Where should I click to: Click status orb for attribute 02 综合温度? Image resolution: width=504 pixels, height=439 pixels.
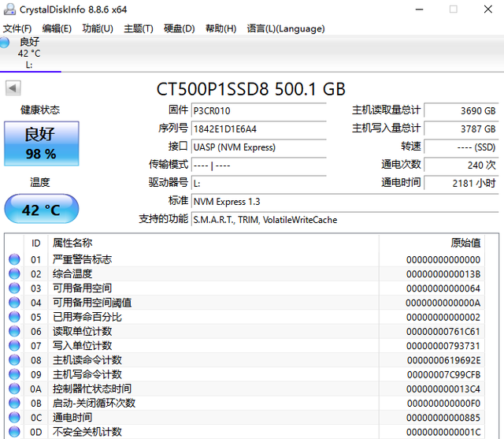14,273
